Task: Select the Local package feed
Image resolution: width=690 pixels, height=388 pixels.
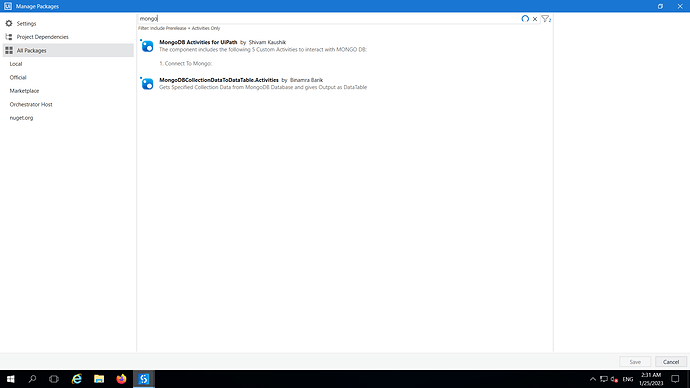Action: pos(16,64)
